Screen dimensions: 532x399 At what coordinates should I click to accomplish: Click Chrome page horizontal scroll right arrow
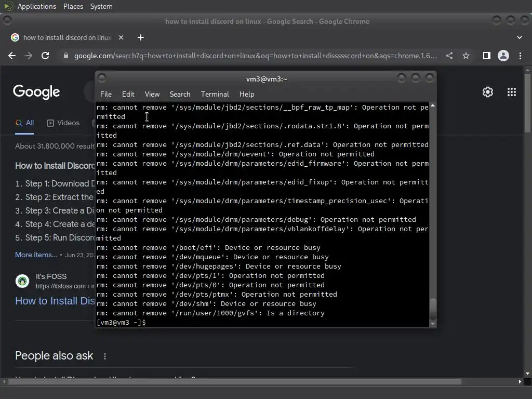pyautogui.click(x=520, y=382)
